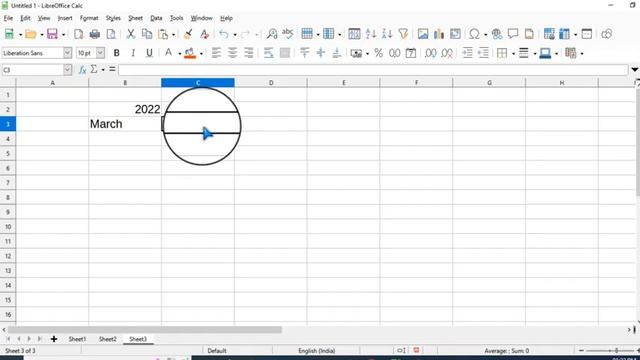Insert a pivot table
This screenshot has width=640, height=360.
tap(455, 34)
